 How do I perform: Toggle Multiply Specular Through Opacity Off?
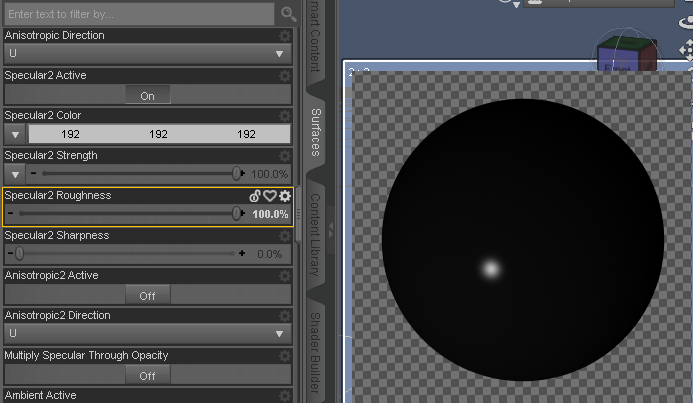tap(148, 376)
